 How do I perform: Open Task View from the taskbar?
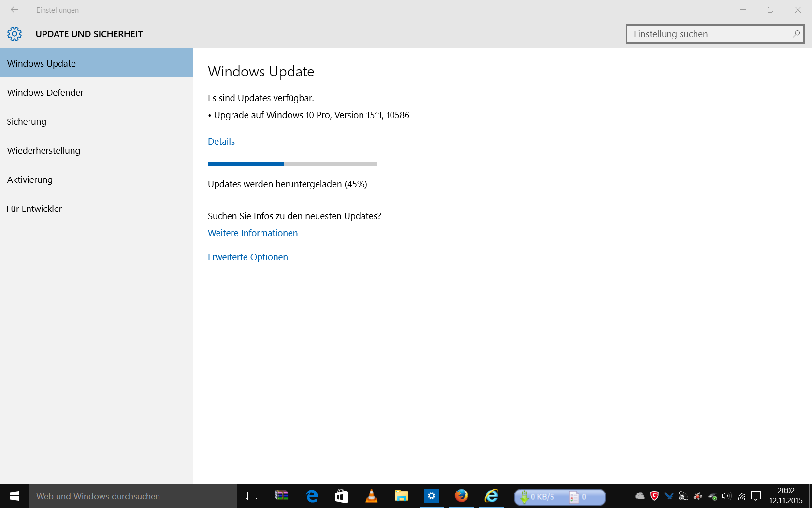point(251,496)
